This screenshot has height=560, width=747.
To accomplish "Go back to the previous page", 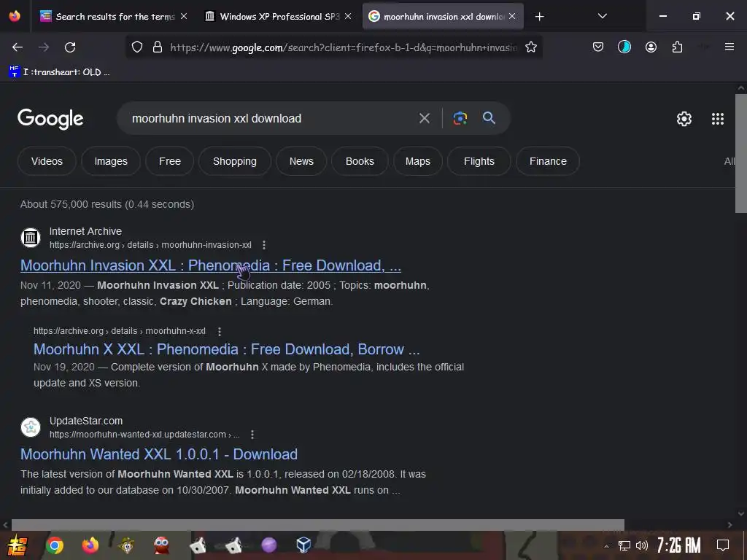I will pos(18,47).
